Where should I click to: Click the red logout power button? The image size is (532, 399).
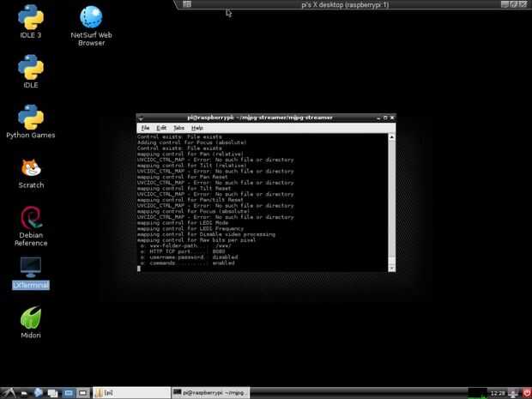(526, 393)
